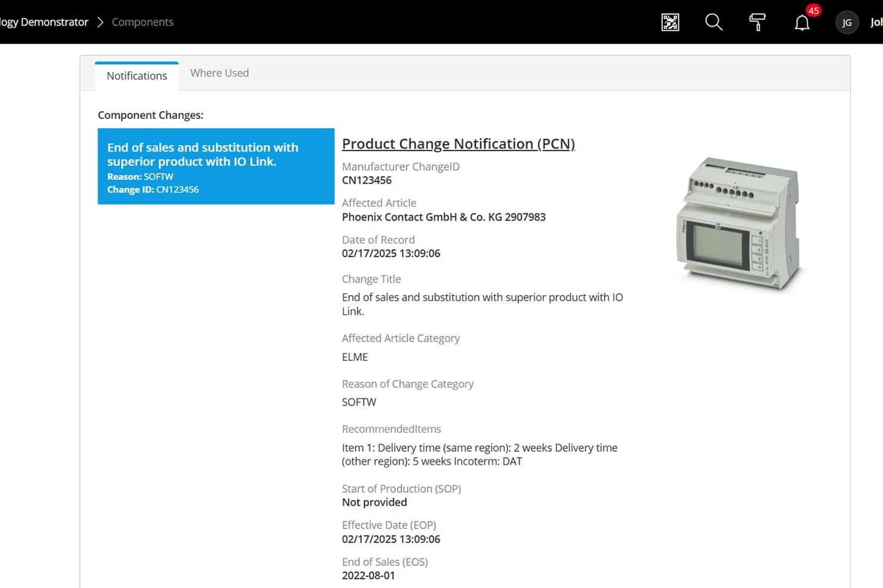The width and height of the screenshot is (883, 588).
Task: Click Phoenix Contact GmbH & Co. KG 2907983
Action: coord(444,217)
